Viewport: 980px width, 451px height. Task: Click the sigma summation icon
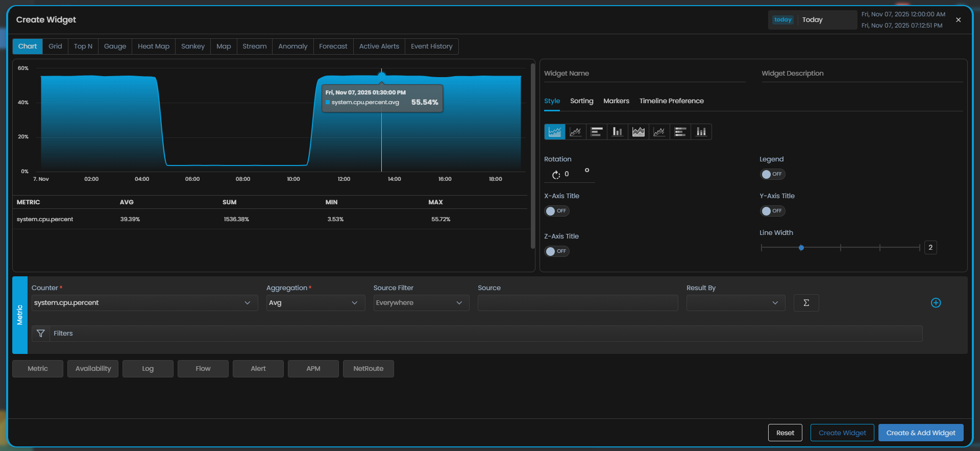(x=806, y=303)
